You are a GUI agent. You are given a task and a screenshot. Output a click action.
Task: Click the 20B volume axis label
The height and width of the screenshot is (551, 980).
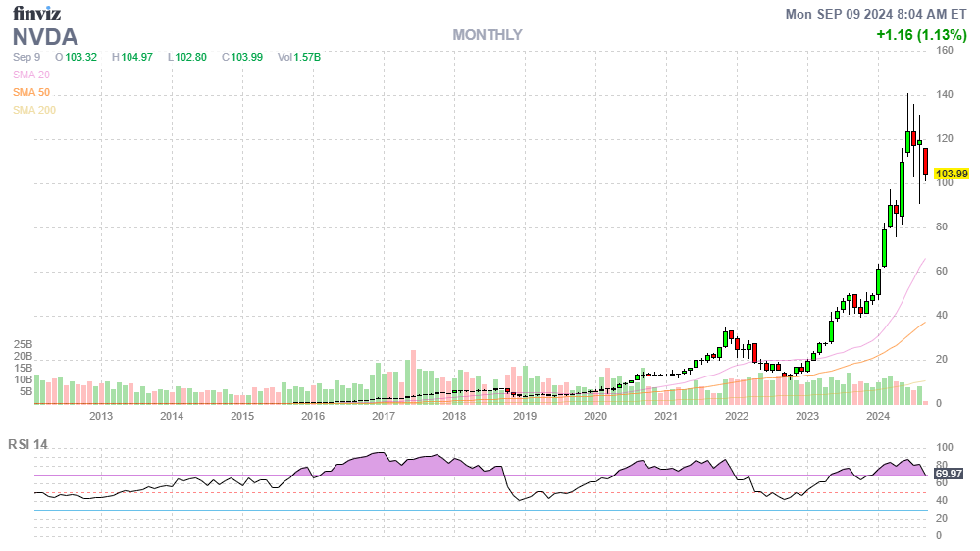point(24,357)
